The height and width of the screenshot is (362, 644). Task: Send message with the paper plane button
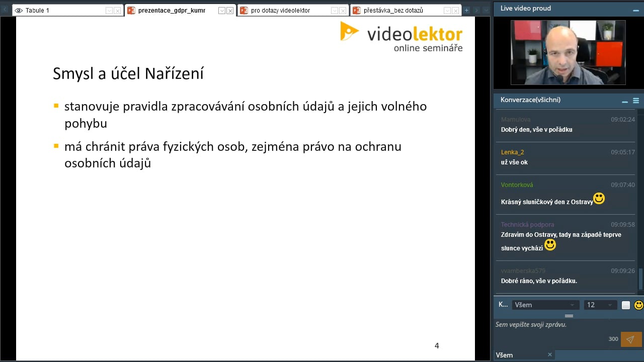pos(631,339)
